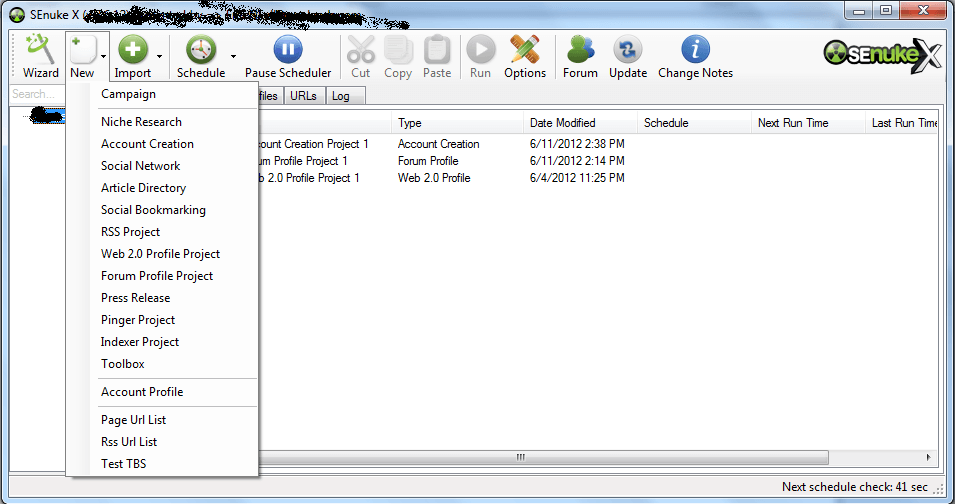Switch to the URLs tab

[x=303, y=96]
